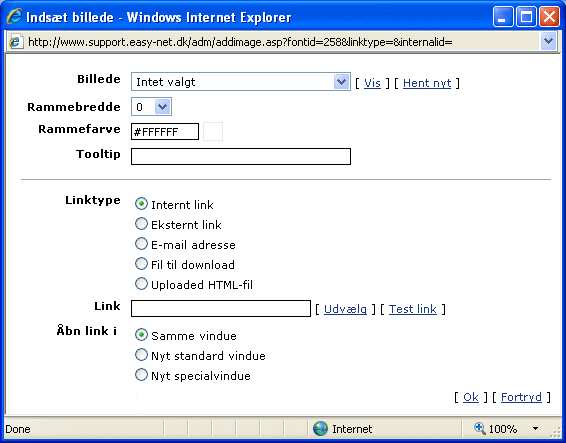The image size is (566, 443).
Task: Click the Internet Explorer logo in title bar
Action: pyautogui.click(x=14, y=17)
